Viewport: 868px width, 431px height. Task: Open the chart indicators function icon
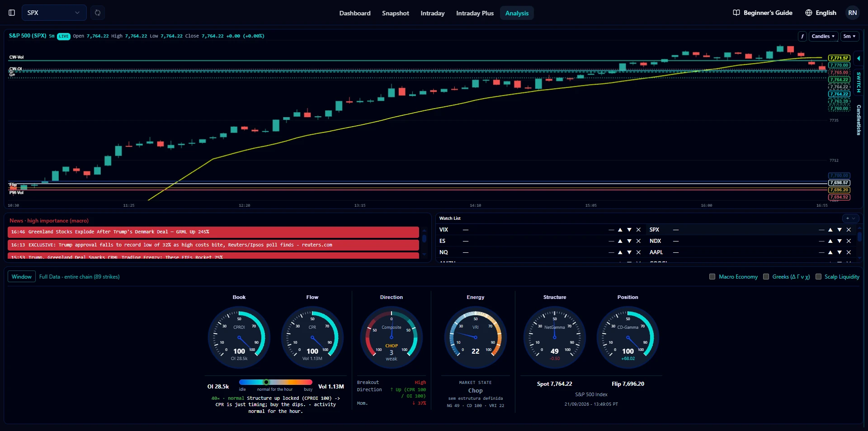[x=802, y=36]
